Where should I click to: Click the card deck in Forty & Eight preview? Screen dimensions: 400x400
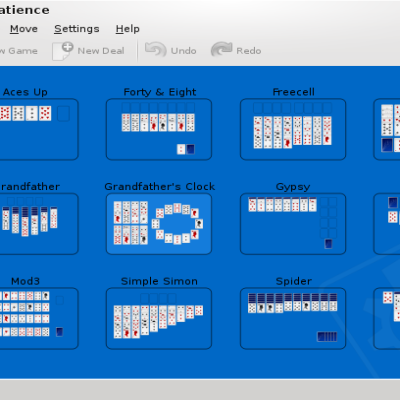190,149
